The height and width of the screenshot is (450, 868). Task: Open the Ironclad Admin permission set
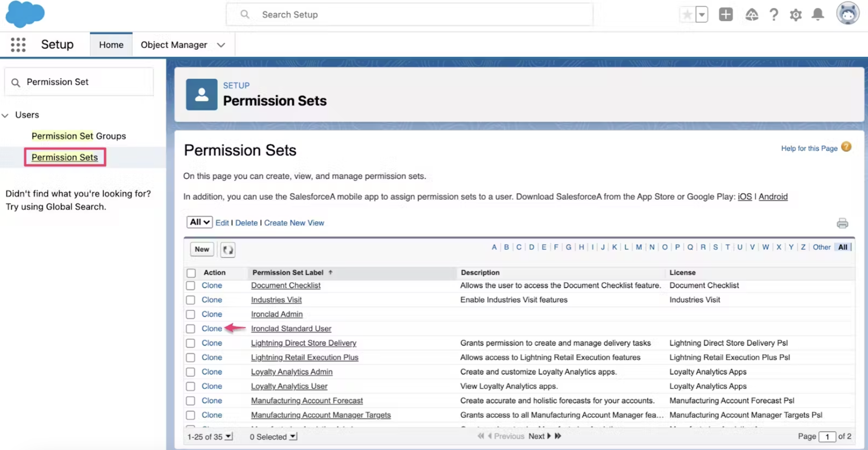coord(277,314)
